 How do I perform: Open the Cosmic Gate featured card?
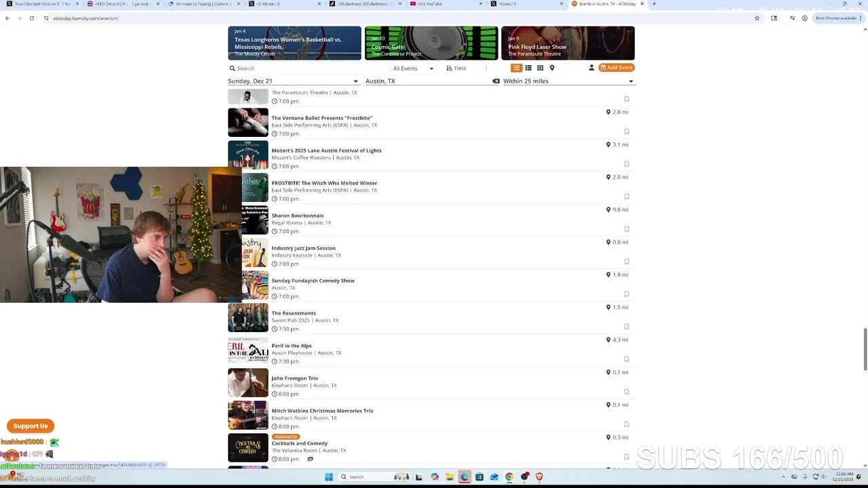pyautogui.click(x=431, y=43)
